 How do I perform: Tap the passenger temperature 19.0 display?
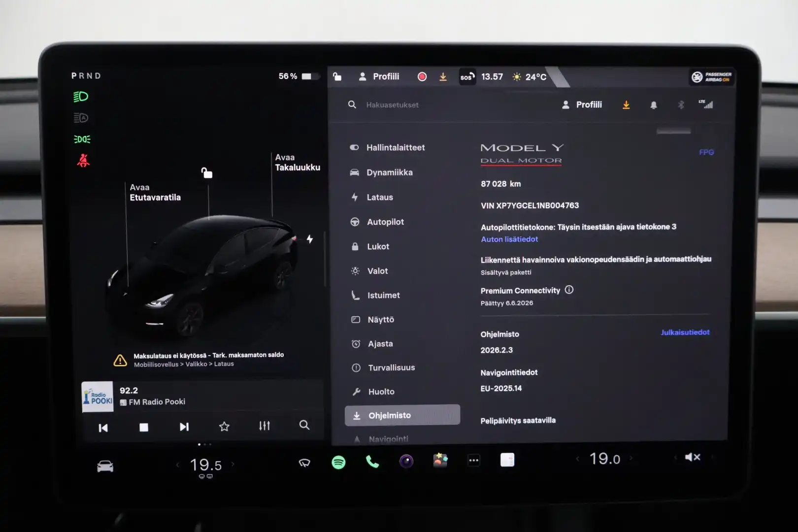[605, 459]
